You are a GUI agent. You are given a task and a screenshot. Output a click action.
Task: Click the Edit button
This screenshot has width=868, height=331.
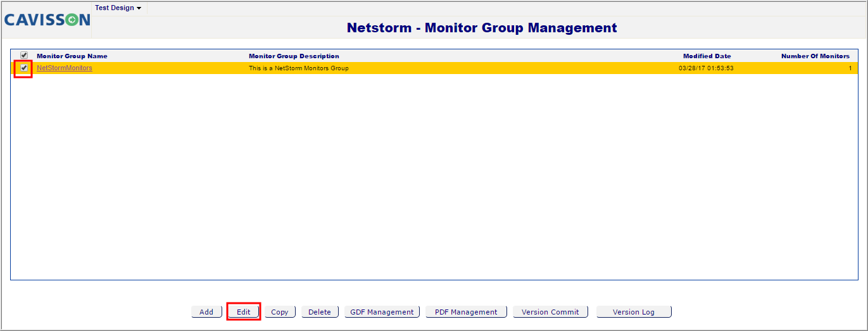pos(244,312)
